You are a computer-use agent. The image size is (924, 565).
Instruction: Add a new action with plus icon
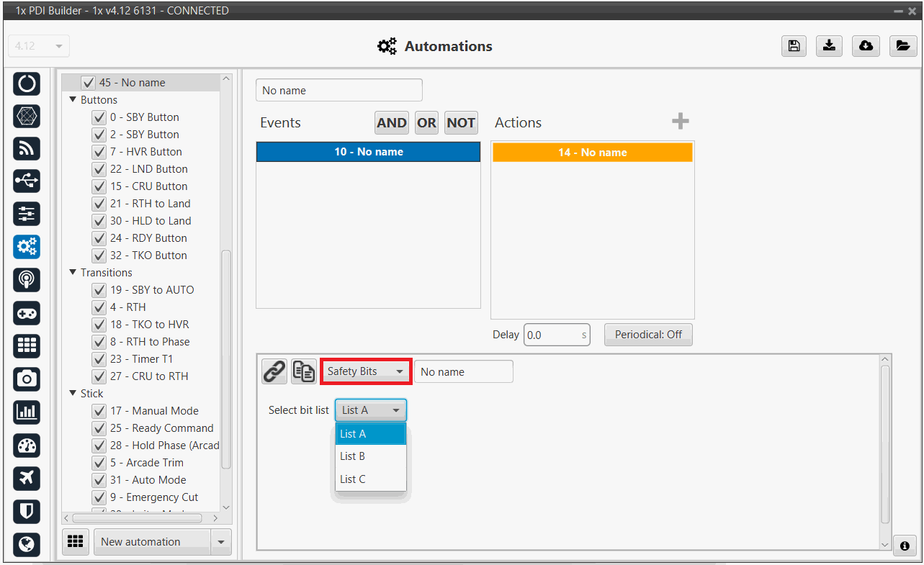click(x=680, y=122)
